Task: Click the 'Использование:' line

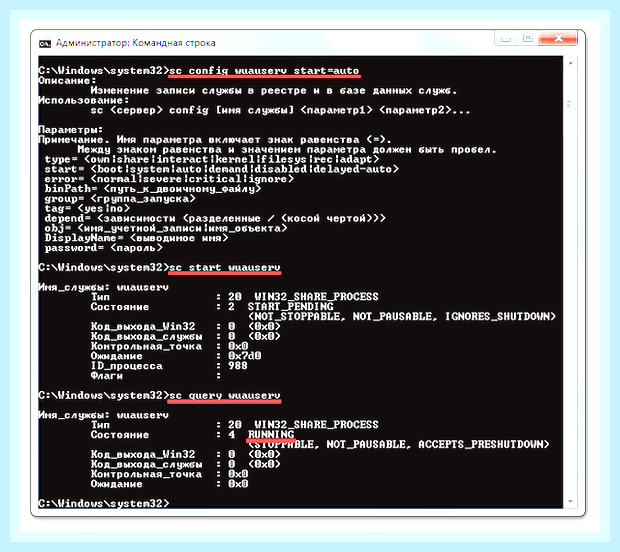Action: tap(84, 100)
